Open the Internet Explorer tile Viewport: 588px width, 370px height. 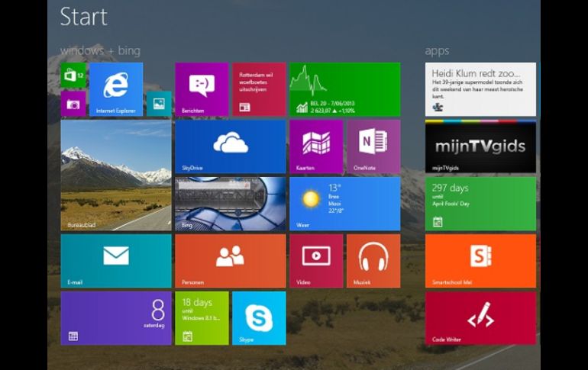coord(116,88)
